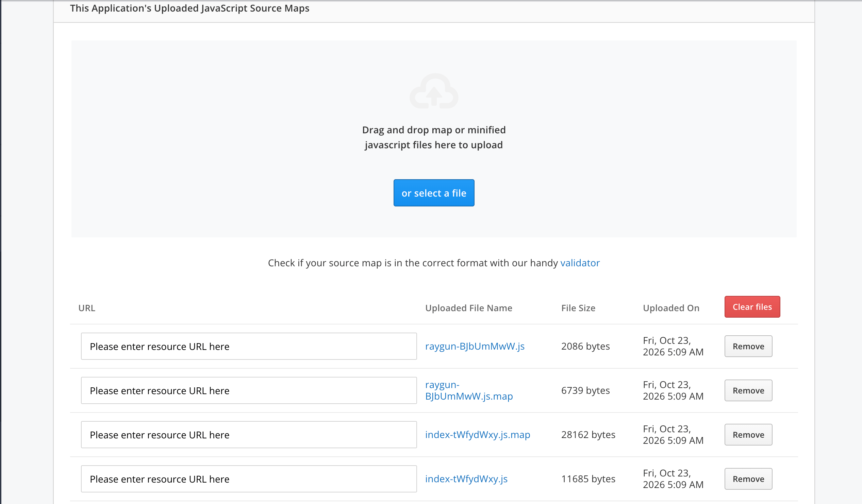The width and height of the screenshot is (862, 504).
Task: Remove the index-tWfydWxy.js.map file
Action: pyautogui.click(x=748, y=435)
